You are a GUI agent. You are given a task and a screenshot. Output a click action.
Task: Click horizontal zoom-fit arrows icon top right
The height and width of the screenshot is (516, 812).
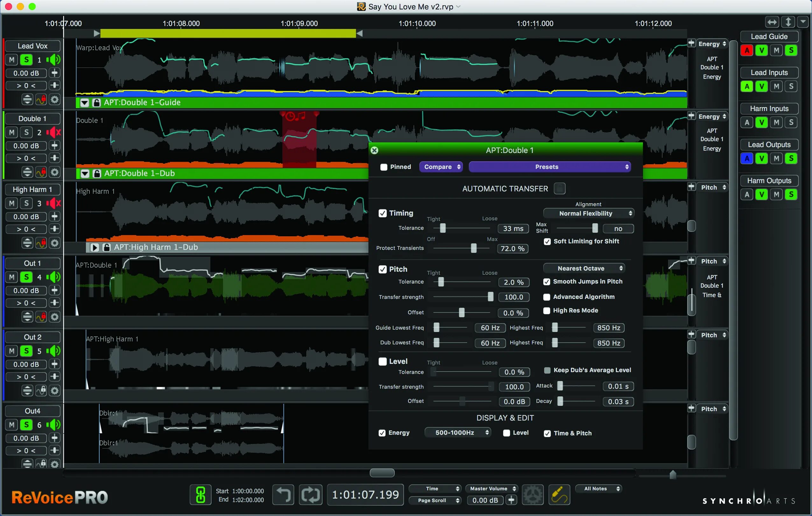click(772, 22)
